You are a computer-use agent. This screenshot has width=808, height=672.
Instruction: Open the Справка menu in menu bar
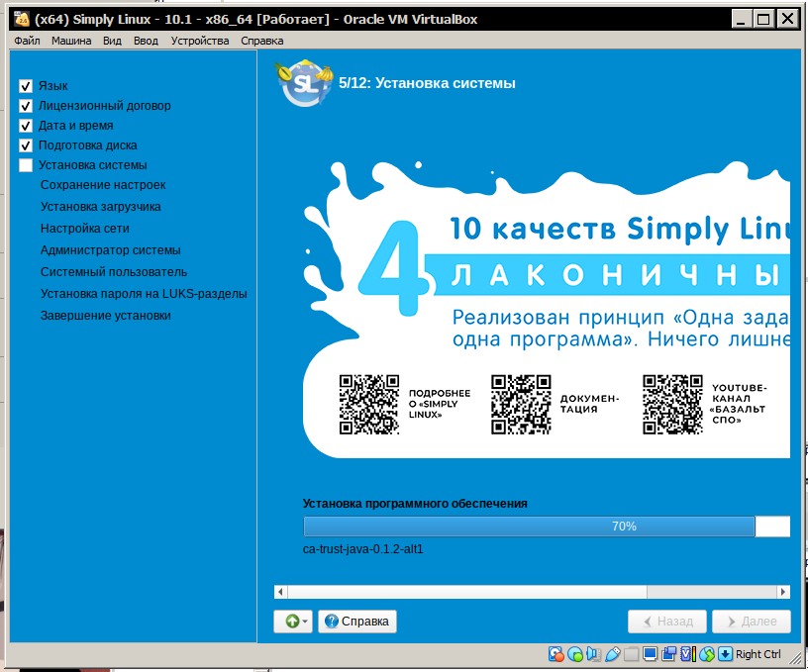point(261,41)
